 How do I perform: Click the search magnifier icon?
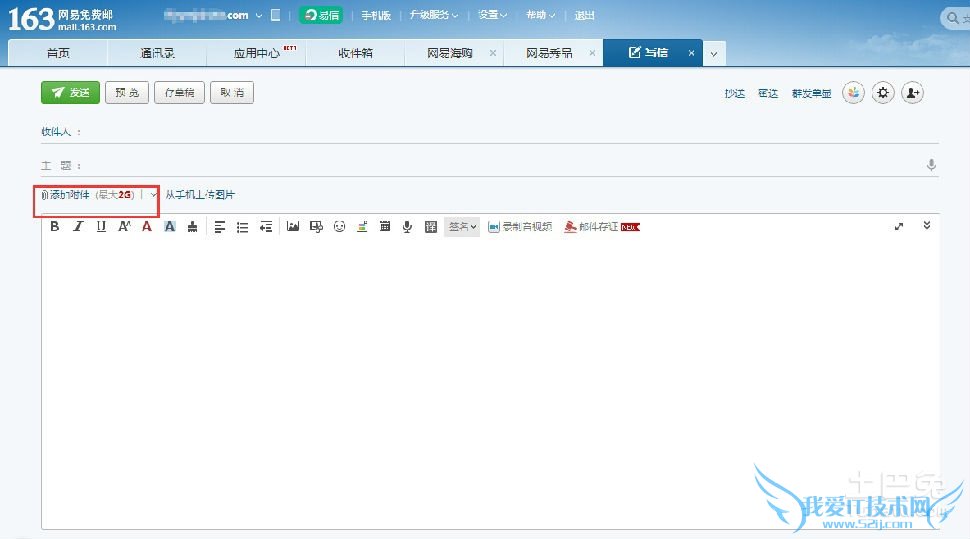pos(953,18)
